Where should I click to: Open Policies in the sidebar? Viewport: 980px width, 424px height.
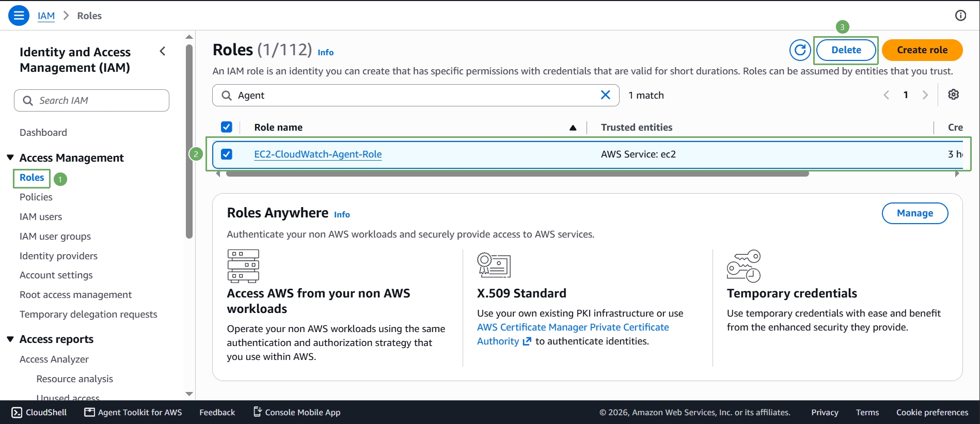pos(36,197)
